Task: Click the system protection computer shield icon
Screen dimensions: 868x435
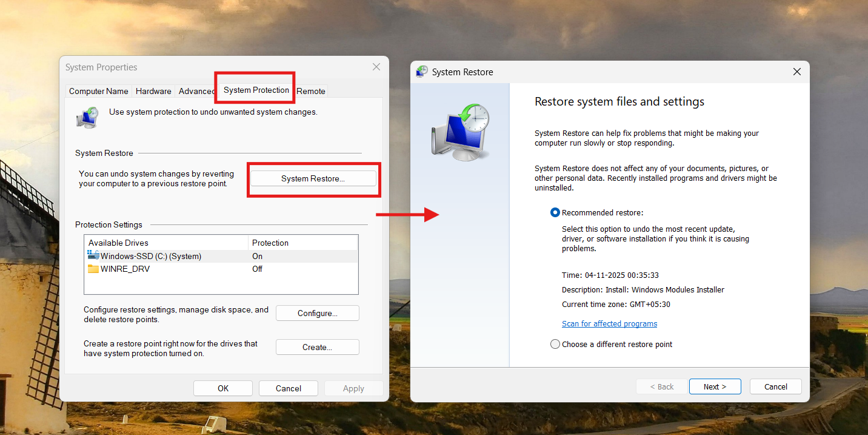Action: click(87, 117)
